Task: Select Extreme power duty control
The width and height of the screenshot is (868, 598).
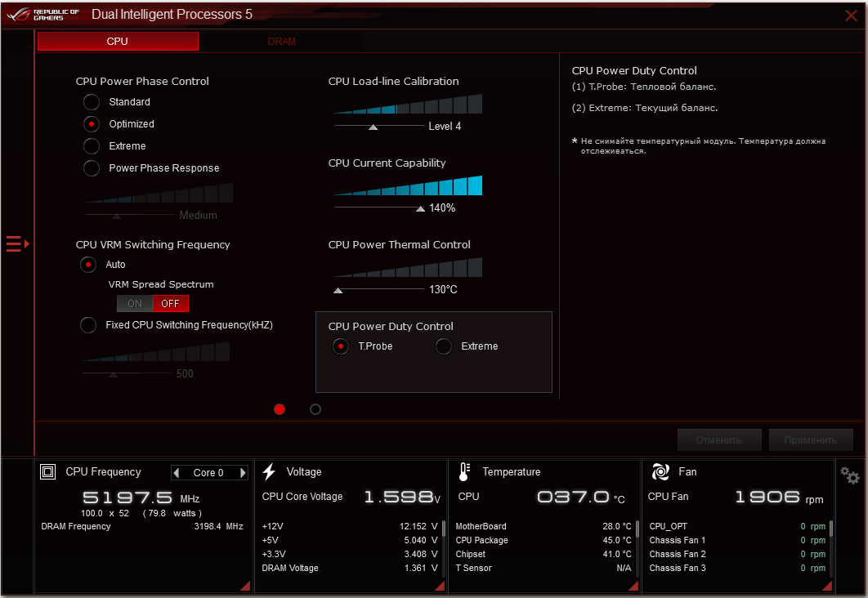Action: (x=444, y=346)
